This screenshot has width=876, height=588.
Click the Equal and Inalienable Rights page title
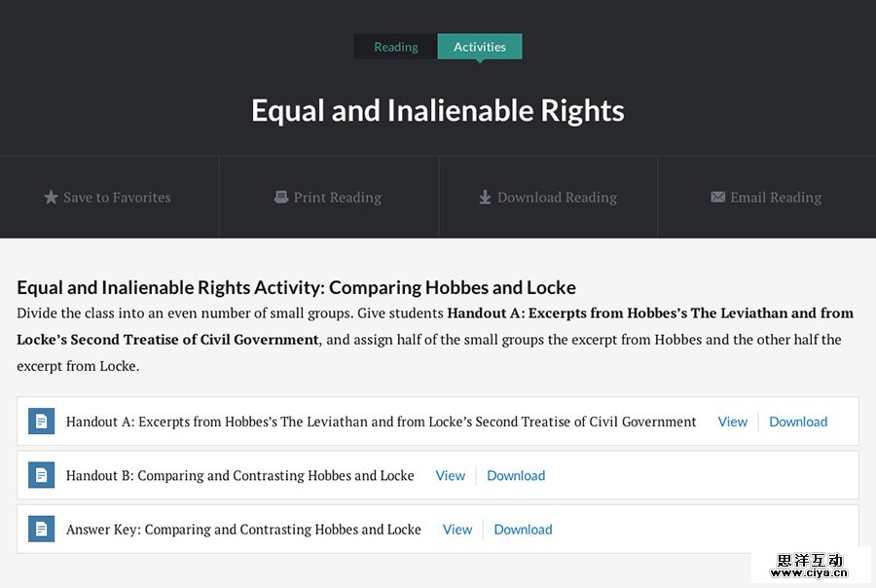click(x=438, y=110)
